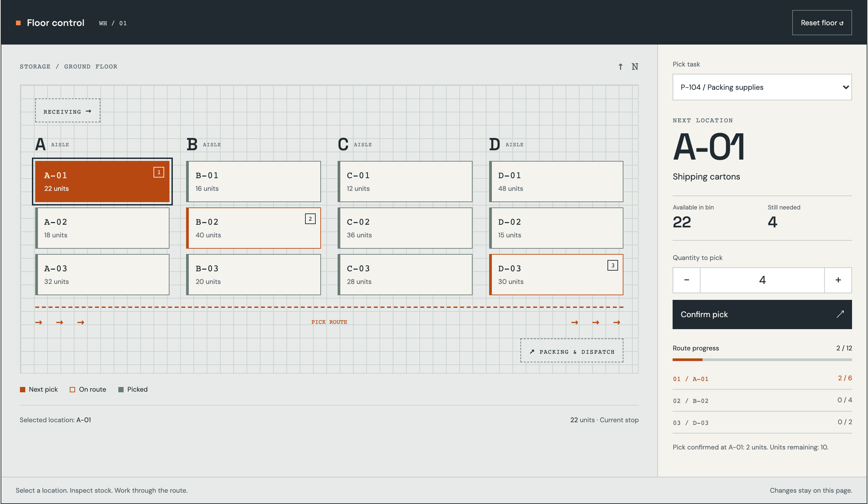
Task: Click the stop badge 1 on A-01
Action: tap(159, 172)
